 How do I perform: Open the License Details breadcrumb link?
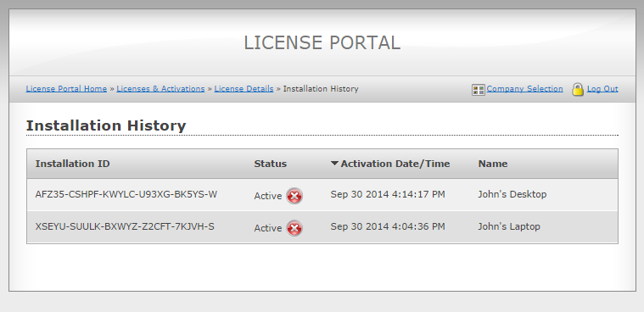pos(244,89)
